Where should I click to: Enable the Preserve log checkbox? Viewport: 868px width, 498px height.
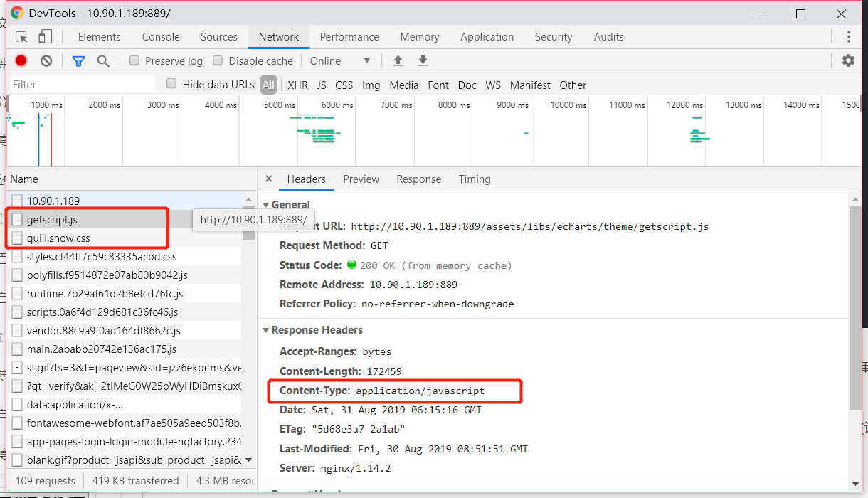click(134, 60)
